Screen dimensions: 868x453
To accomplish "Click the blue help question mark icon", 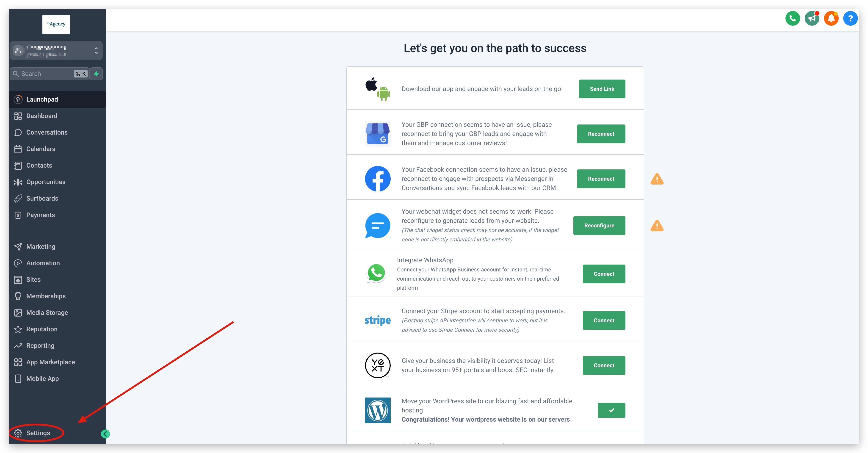I will coord(851,19).
